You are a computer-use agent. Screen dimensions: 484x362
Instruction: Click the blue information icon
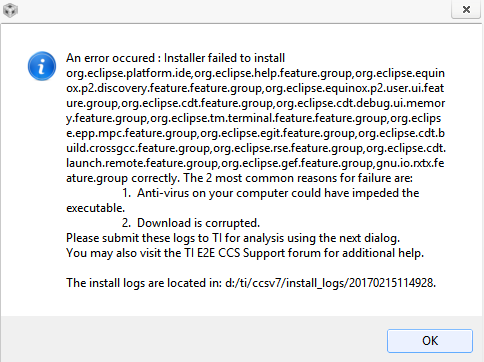point(42,66)
